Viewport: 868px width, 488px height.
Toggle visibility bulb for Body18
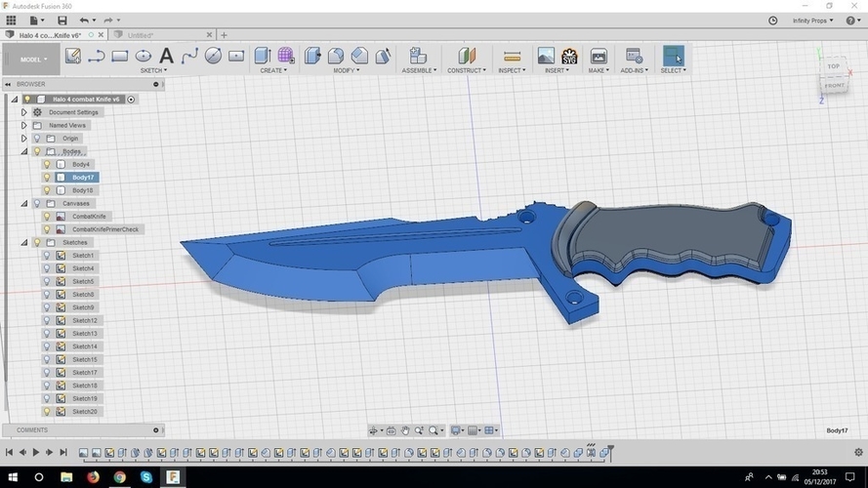tap(47, 190)
